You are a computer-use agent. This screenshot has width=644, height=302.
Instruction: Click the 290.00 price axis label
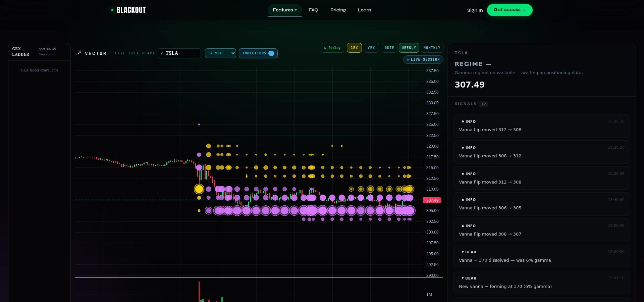(x=432, y=275)
